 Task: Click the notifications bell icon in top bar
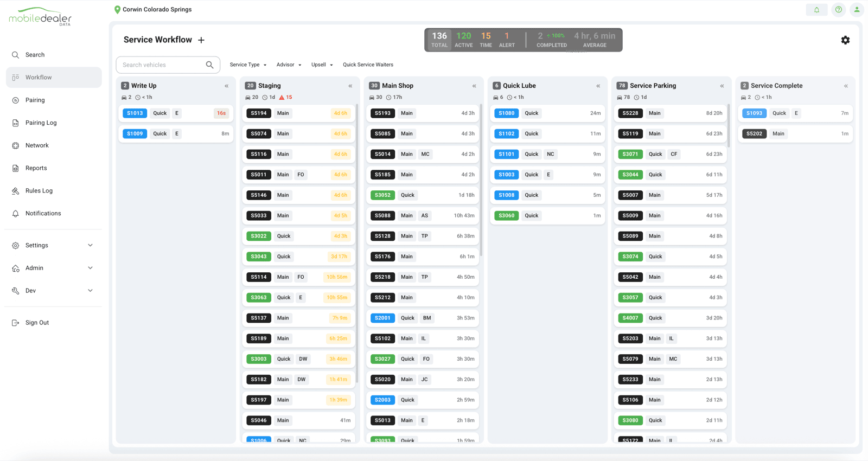pos(816,10)
